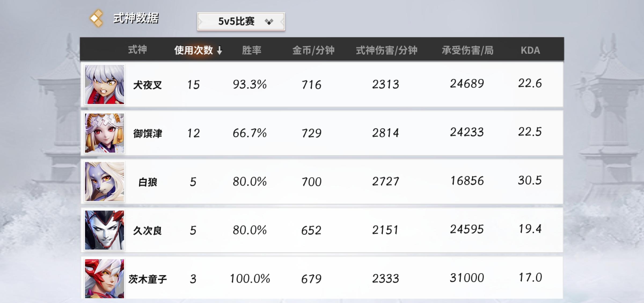Screen dimensions: 644x303
Task: Click the name 御馔津
Action: pyautogui.click(x=148, y=134)
